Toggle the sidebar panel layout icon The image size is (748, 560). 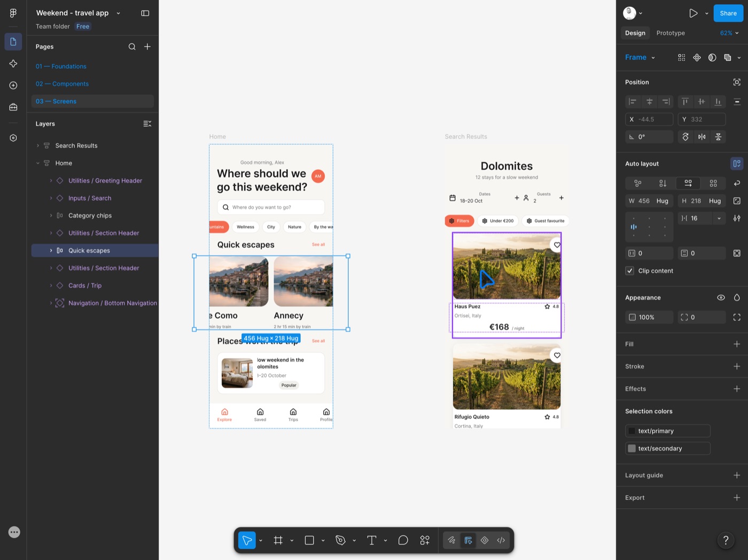145,13
